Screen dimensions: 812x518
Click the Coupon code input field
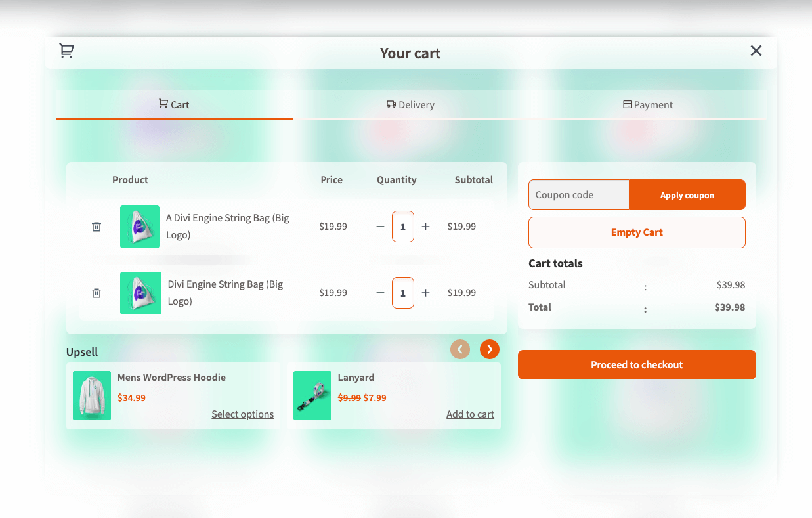(578, 195)
